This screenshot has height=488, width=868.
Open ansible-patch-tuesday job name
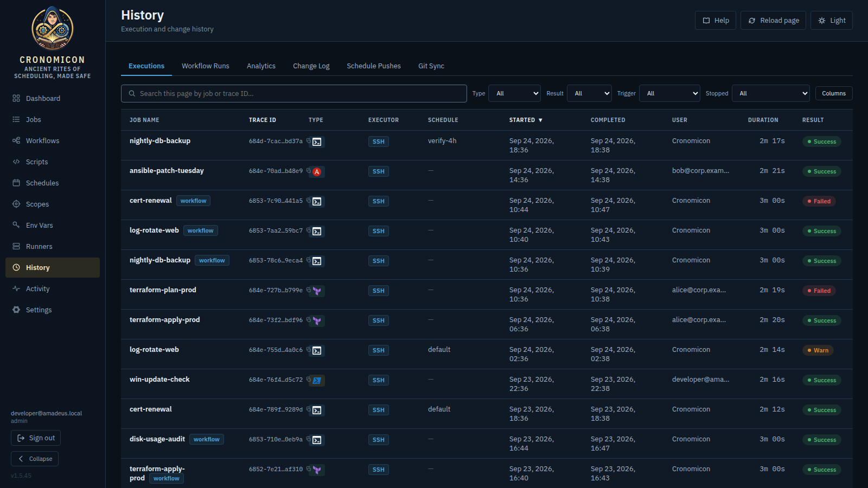[167, 171]
